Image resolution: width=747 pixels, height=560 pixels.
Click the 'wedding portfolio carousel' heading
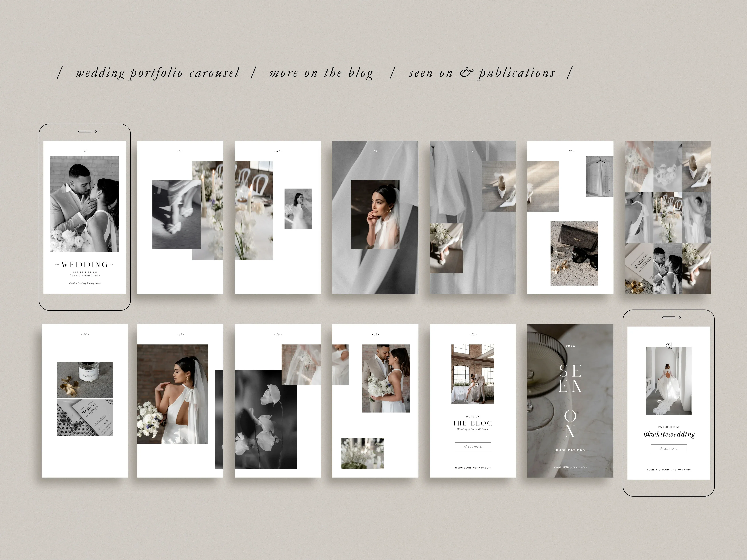[x=157, y=73]
